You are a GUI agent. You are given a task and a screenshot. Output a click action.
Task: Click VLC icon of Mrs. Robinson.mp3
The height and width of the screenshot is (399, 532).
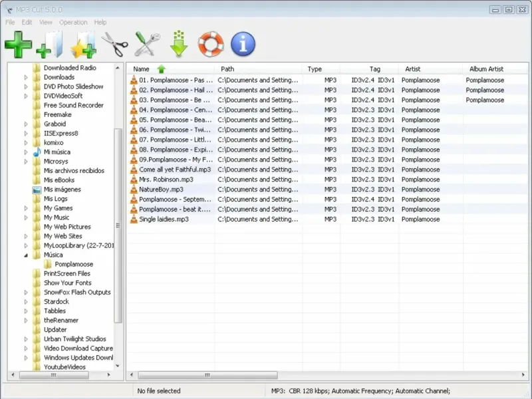point(134,180)
